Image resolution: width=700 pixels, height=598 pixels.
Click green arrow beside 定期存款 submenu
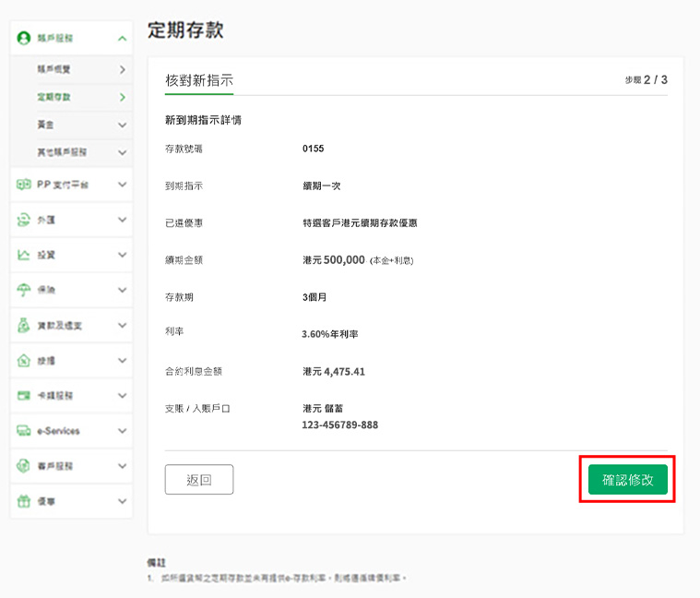123,97
